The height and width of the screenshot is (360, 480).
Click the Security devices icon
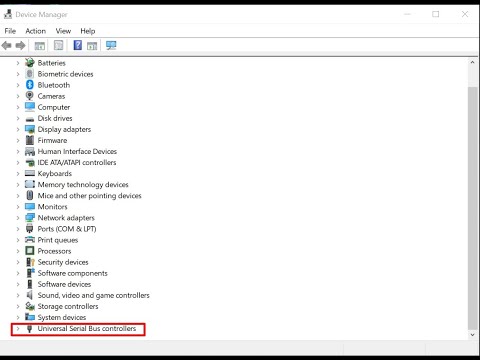coord(30,262)
